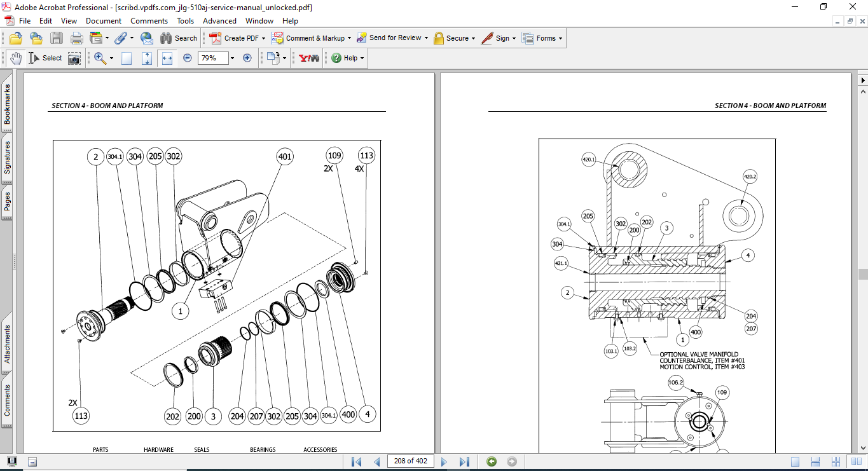Viewport: 868px width, 471px height.
Task: Click the Save disk icon
Action: point(57,38)
